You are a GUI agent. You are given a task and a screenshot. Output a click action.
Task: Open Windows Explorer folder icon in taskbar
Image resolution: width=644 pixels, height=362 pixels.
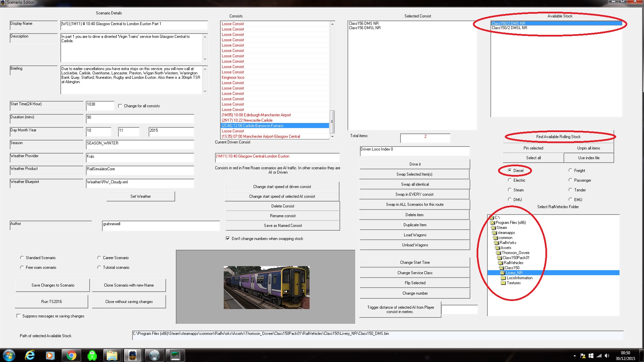click(112, 355)
